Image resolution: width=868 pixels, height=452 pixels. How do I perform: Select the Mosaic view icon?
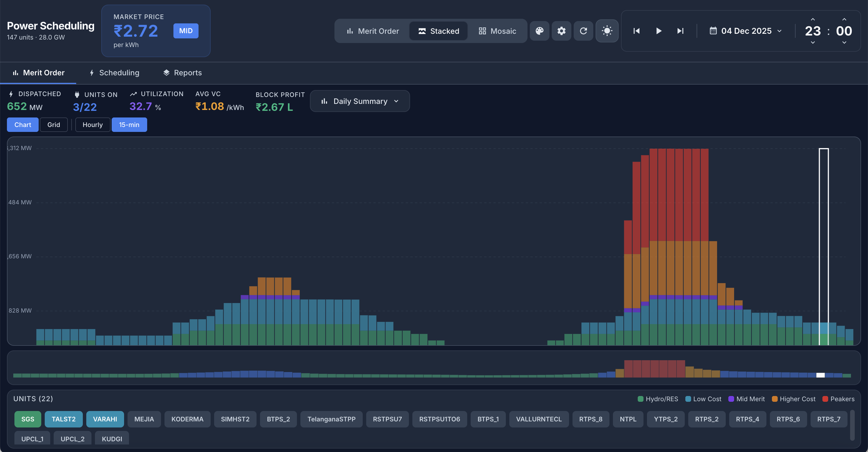tap(498, 31)
